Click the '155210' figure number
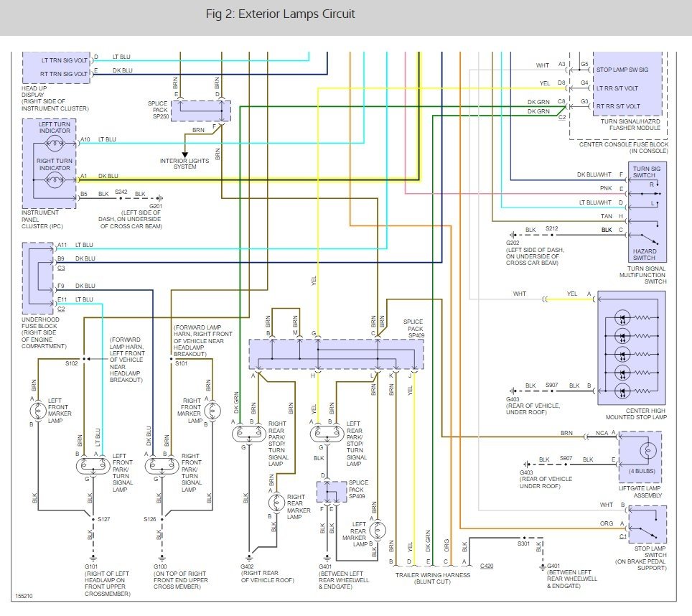This screenshot has height=616, width=692. pyautogui.click(x=24, y=596)
